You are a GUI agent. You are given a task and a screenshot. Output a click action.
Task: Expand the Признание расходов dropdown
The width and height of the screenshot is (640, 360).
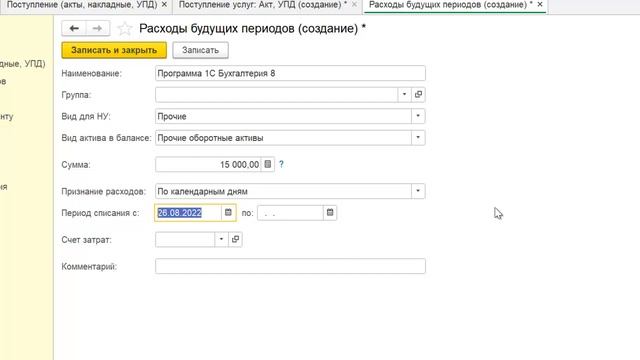pos(418,191)
